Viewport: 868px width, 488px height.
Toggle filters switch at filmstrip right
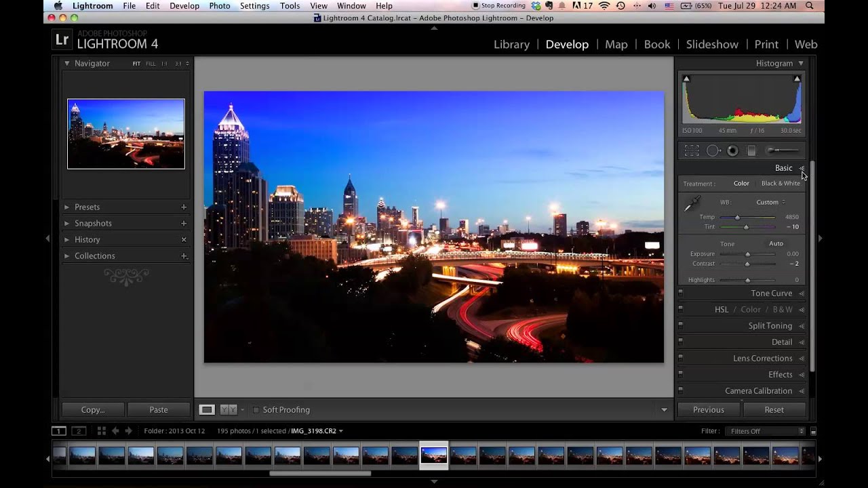[x=814, y=431]
